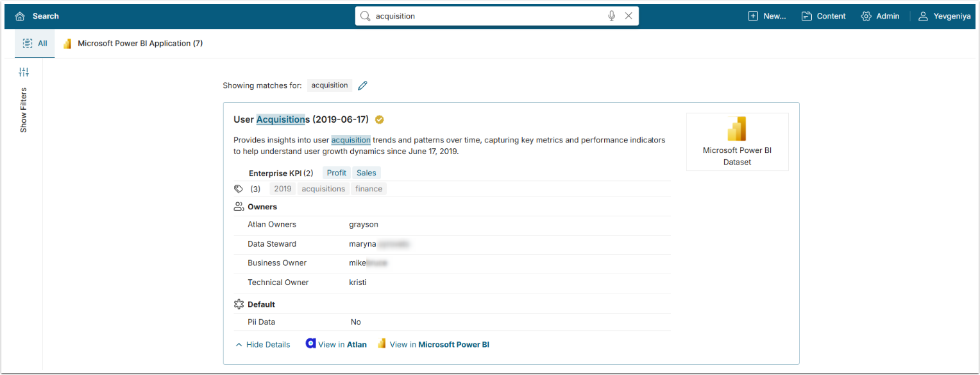
Task: Click the magnifier icon in search box
Action: tap(366, 16)
